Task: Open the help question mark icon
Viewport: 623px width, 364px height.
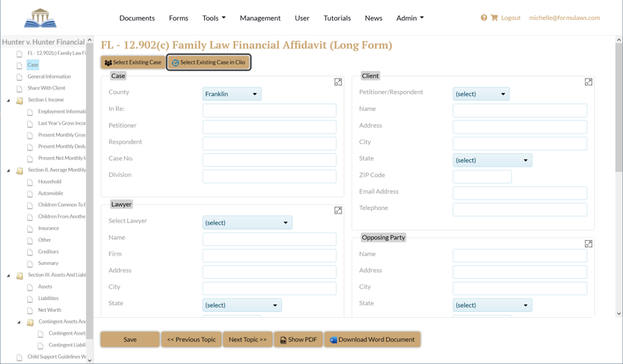Action: point(483,18)
